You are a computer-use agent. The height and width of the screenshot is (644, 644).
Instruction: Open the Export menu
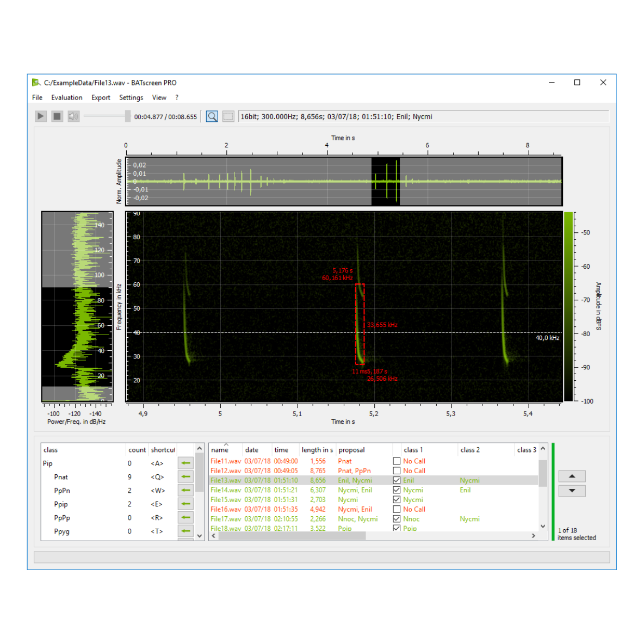pos(101,98)
